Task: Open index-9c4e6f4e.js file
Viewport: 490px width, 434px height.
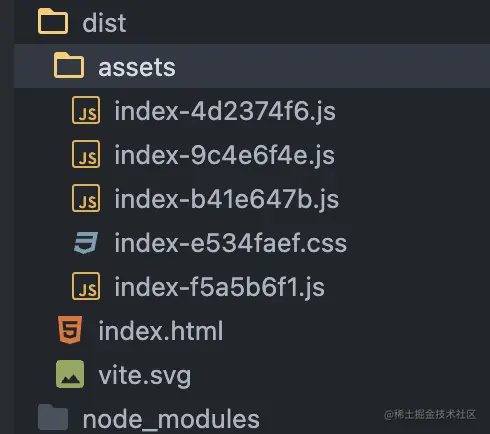Action: (225, 155)
